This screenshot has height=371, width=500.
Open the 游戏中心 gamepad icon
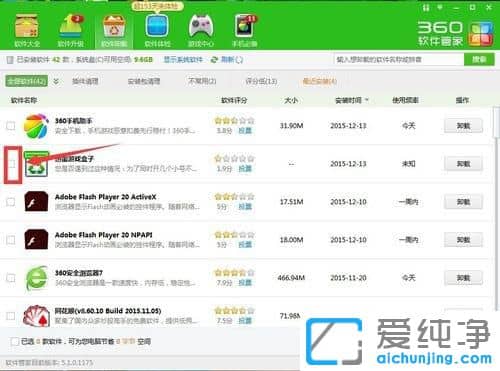point(201,26)
